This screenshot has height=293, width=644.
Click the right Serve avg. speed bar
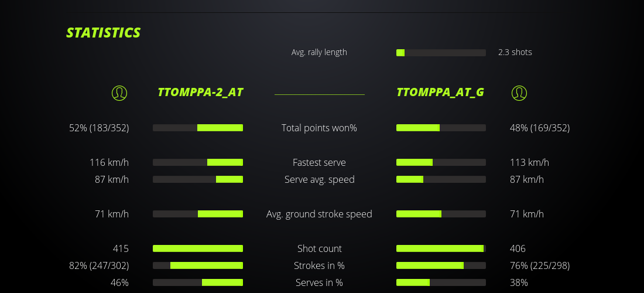tap(441, 179)
